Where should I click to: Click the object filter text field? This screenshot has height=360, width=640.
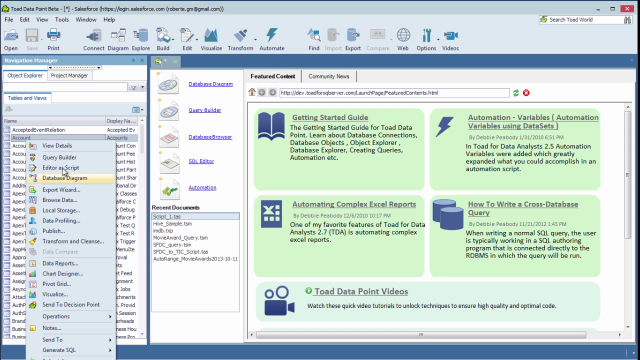pos(65,87)
